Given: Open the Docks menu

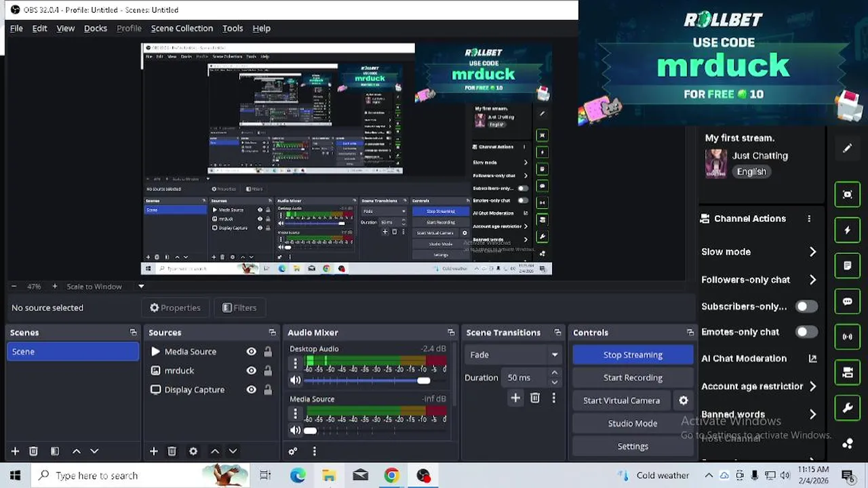Looking at the screenshot, I should (x=95, y=28).
